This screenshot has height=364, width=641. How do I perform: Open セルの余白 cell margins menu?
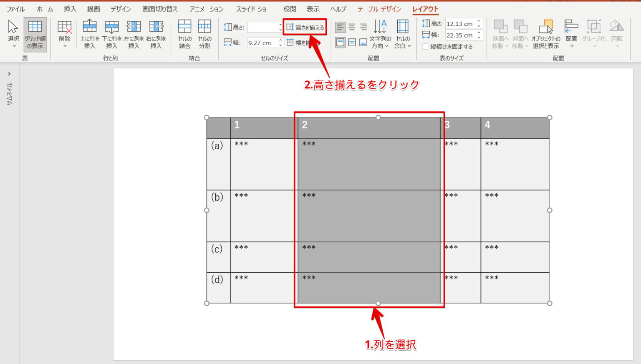403,34
